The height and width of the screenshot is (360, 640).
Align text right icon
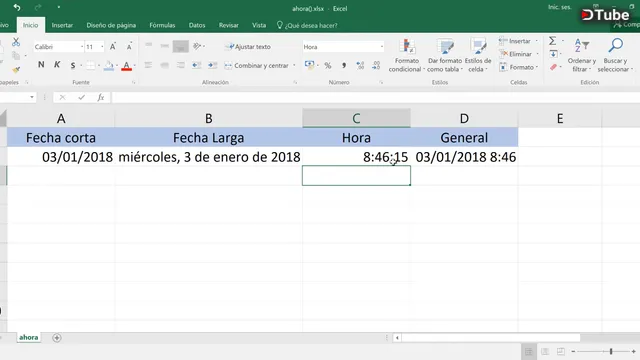(180, 65)
